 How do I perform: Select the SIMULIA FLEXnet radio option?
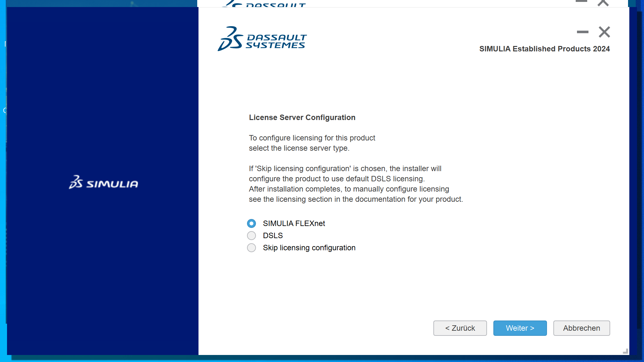pyautogui.click(x=251, y=223)
